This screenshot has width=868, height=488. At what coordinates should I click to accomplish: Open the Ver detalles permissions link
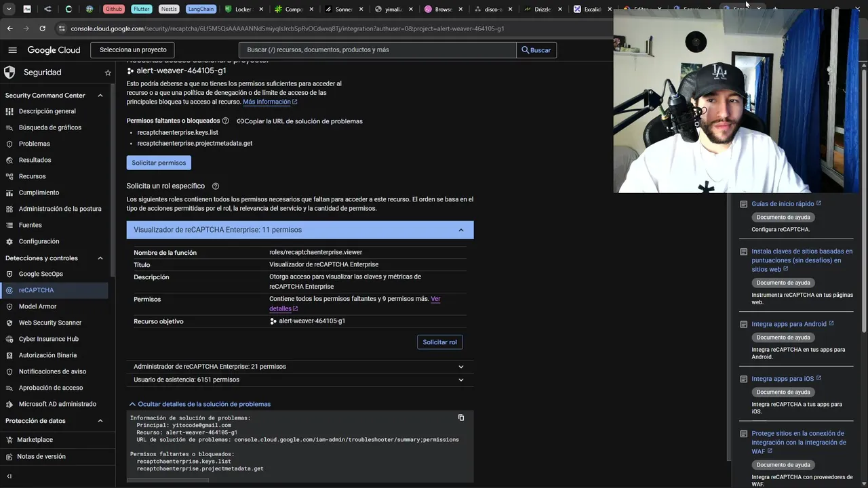355,304
